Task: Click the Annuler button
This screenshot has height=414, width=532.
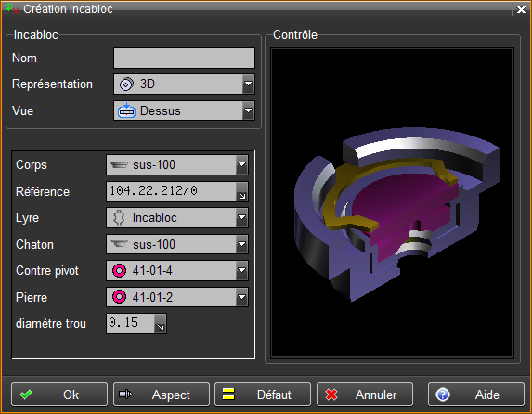Action: 365,395
